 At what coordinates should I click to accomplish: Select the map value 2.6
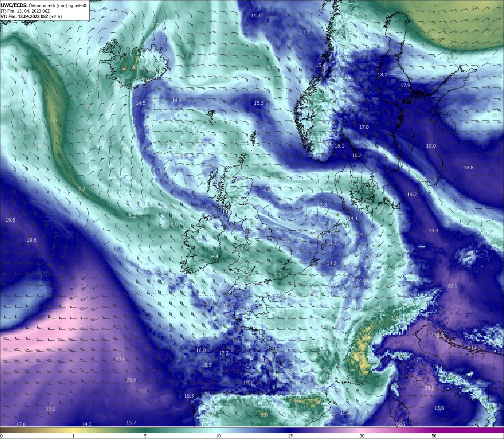[435, 35]
